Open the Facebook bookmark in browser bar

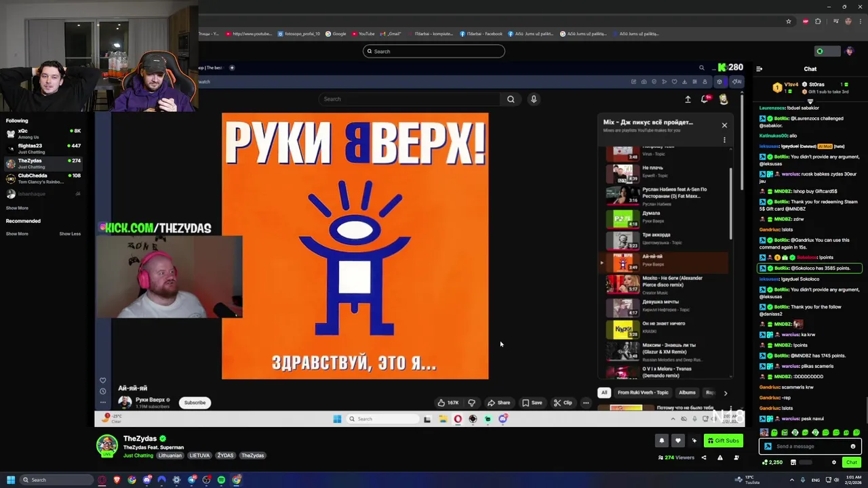(481, 34)
